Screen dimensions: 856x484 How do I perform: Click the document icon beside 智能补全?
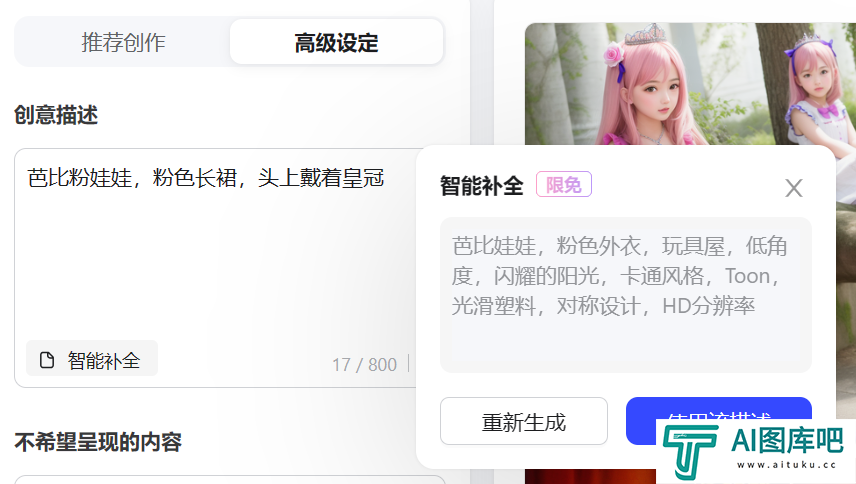click(47, 360)
